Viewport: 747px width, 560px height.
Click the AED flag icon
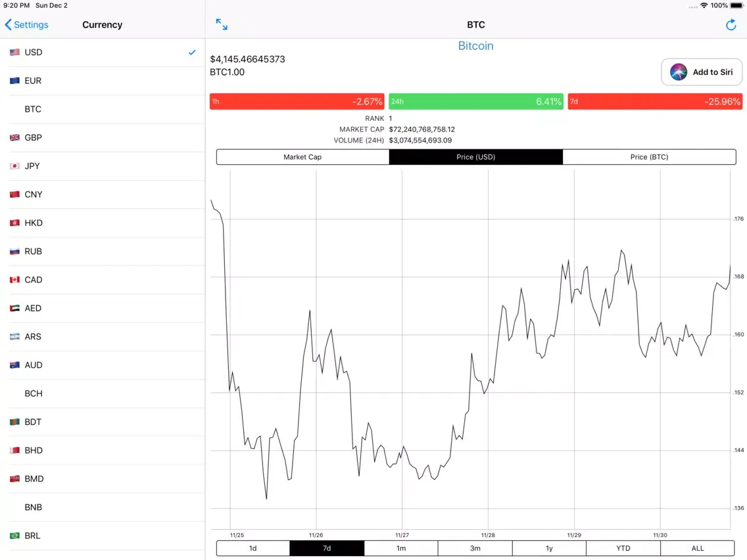click(x=14, y=308)
